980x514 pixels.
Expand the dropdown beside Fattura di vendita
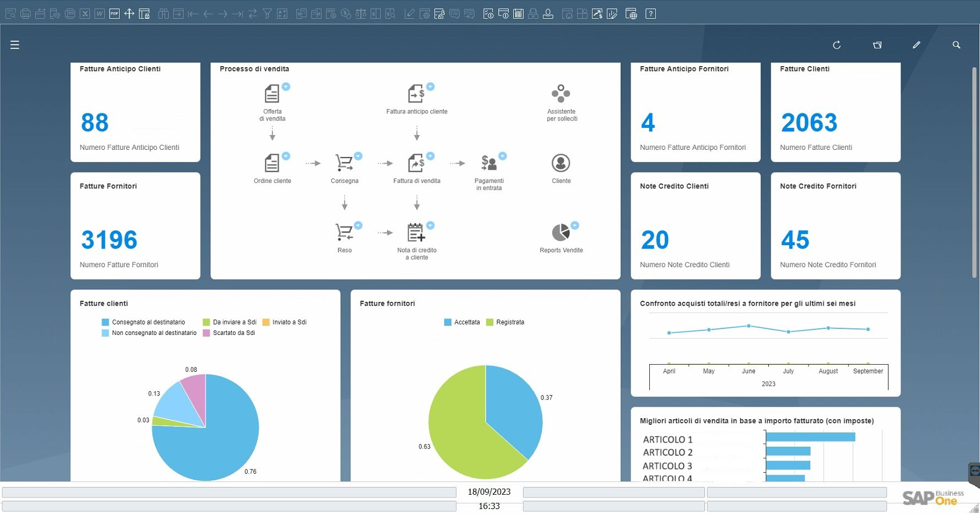click(430, 156)
